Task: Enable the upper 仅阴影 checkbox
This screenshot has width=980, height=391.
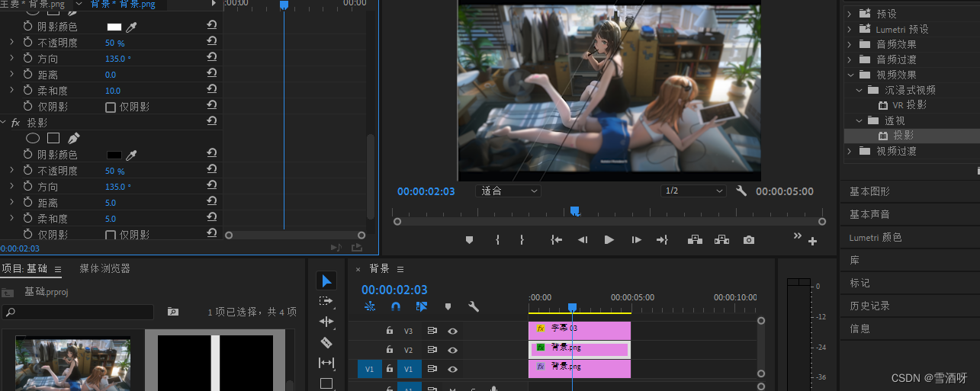Action: pyautogui.click(x=110, y=107)
